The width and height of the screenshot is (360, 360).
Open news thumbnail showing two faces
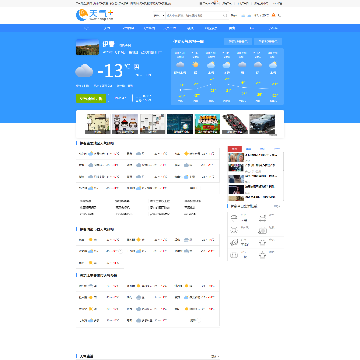[x=236, y=157]
